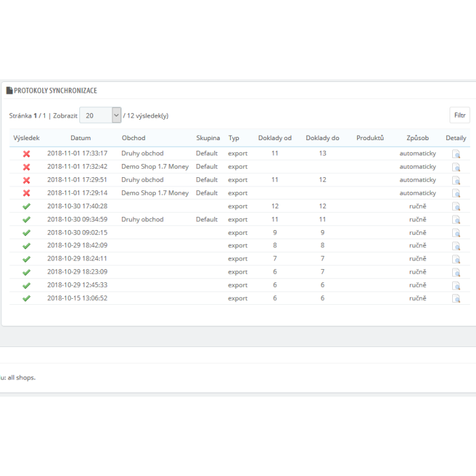This screenshot has height=476, width=476.
Task: Sort by the Skupina column header
Action: point(208,138)
